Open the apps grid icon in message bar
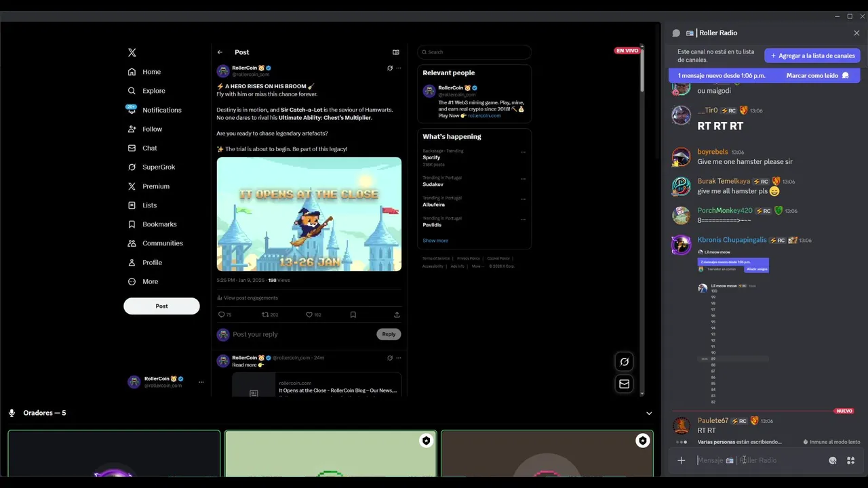868x488 pixels. (850, 460)
